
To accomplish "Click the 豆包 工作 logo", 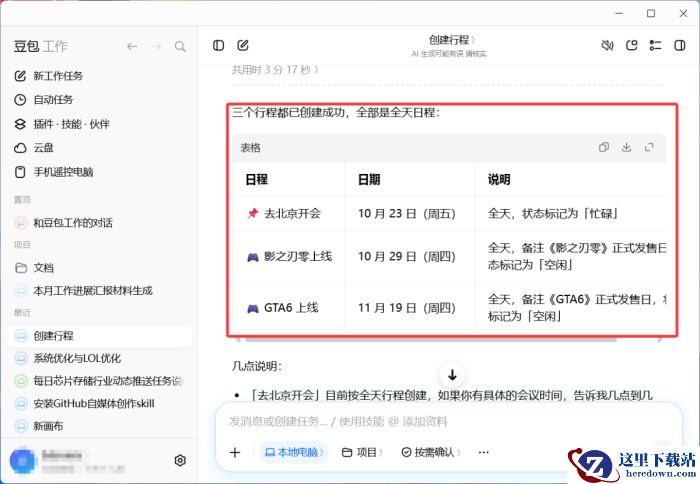I will (x=41, y=46).
